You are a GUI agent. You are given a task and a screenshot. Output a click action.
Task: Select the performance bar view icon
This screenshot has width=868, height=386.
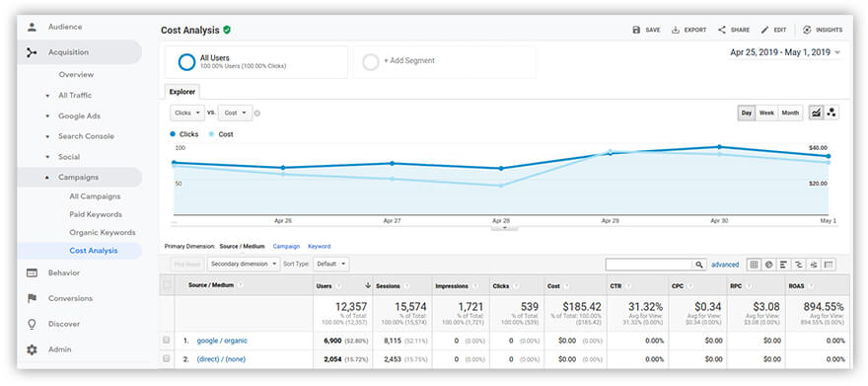point(784,265)
